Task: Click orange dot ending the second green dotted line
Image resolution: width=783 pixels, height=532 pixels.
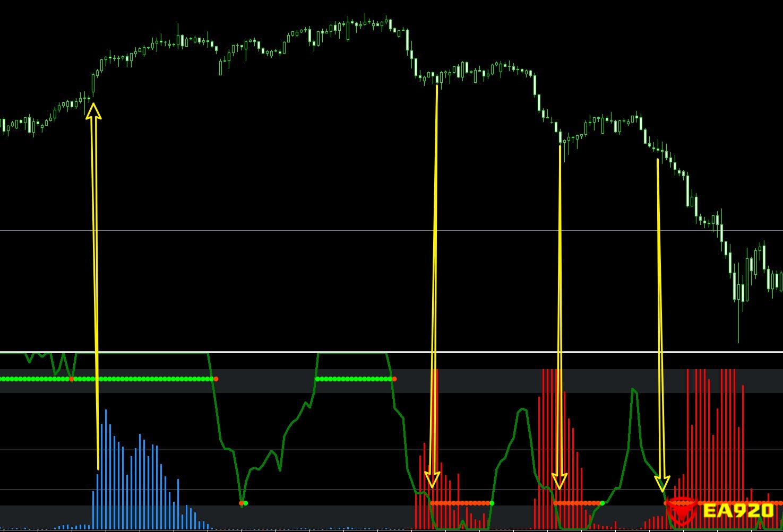Action: coord(394,379)
